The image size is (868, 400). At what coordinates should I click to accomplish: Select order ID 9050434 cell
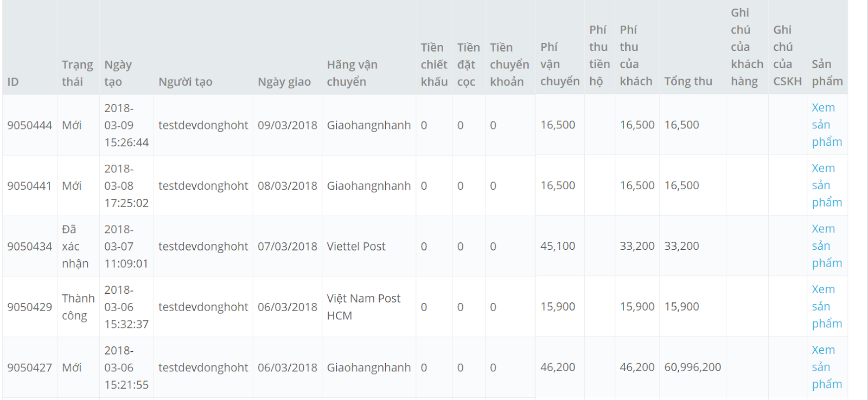coord(30,247)
